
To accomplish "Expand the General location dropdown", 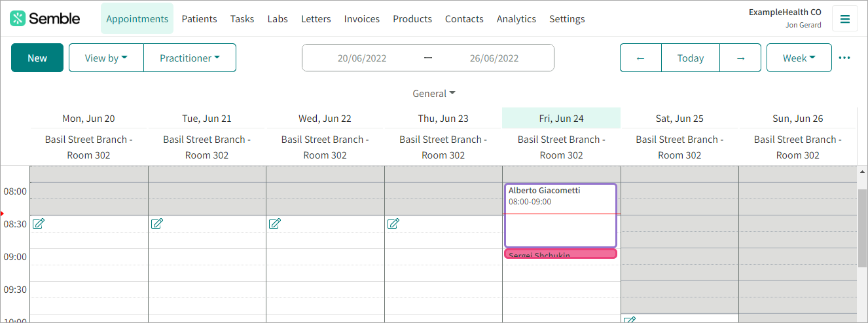I will point(434,94).
